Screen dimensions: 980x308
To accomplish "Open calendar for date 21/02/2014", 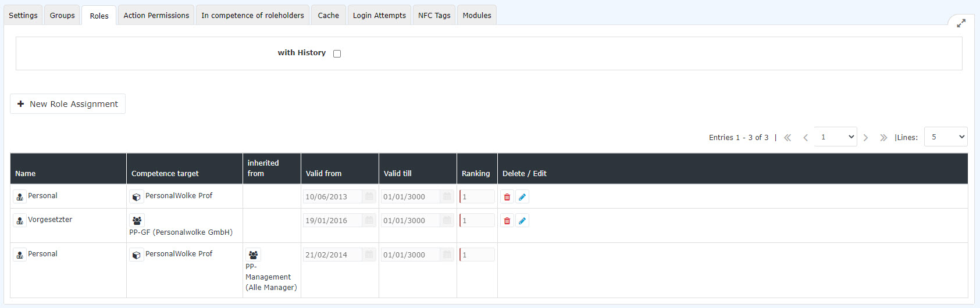I will tap(369, 255).
